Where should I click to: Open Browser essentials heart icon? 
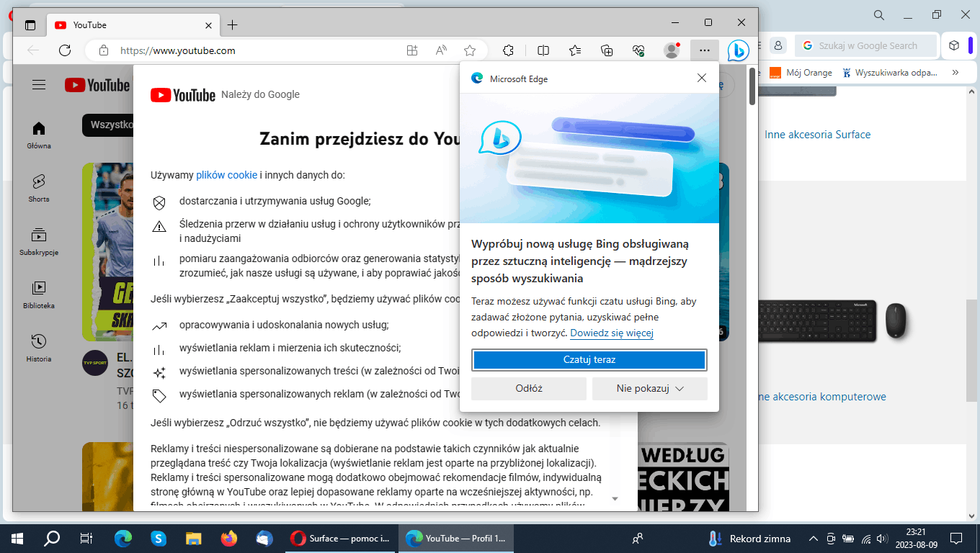coord(638,50)
